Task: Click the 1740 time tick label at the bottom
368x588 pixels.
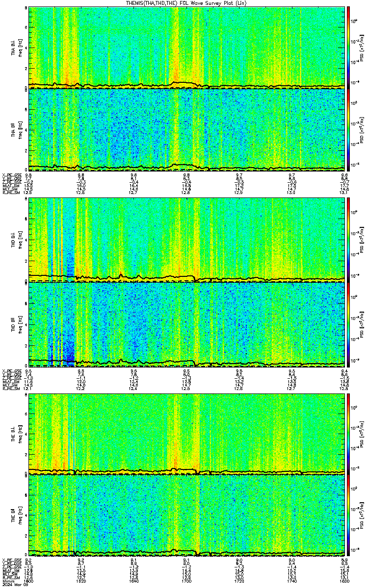Action: pos(292,581)
